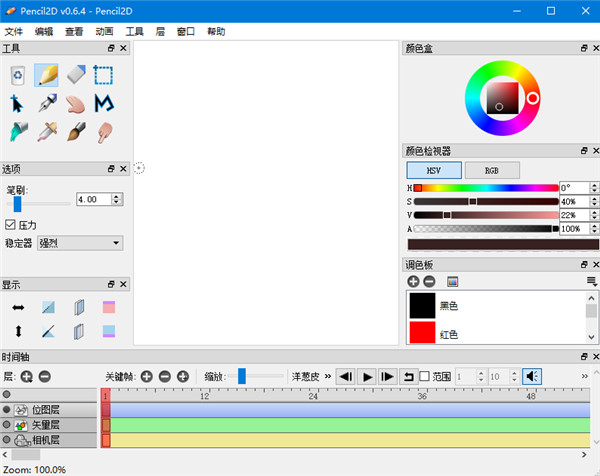
Task: Activate the Polyline tool
Action: (104, 103)
